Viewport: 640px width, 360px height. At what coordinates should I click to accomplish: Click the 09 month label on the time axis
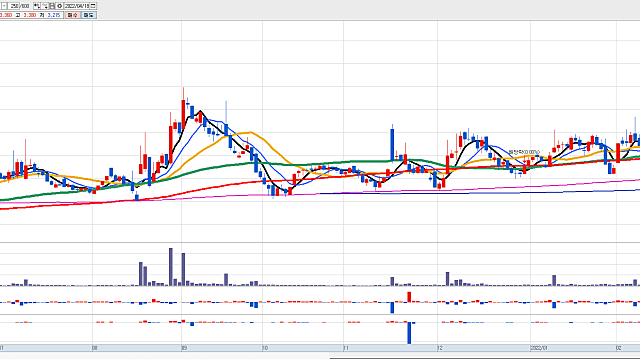click(x=184, y=348)
